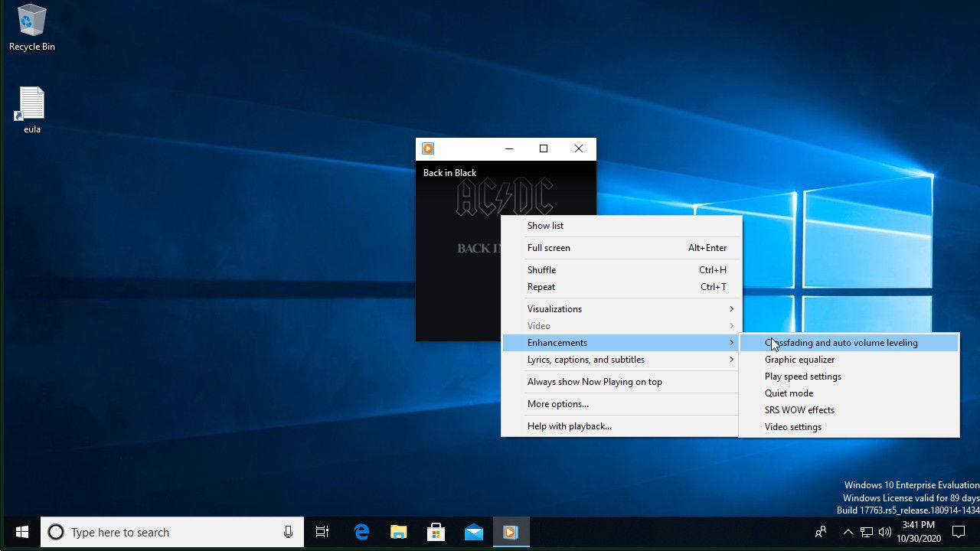Choose Quiet mode from Enhancements submenu
Screen dimensions: 980x551
[x=849, y=393]
